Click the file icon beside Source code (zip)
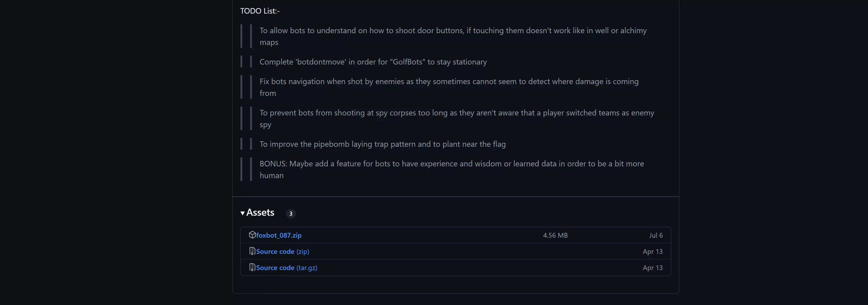The image size is (868, 305). pyautogui.click(x=252, y=251)
